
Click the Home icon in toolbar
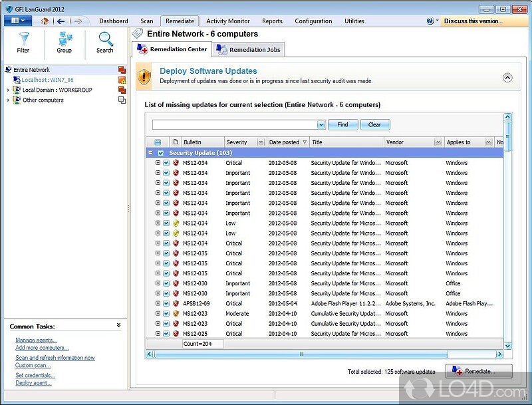(45, 21)
